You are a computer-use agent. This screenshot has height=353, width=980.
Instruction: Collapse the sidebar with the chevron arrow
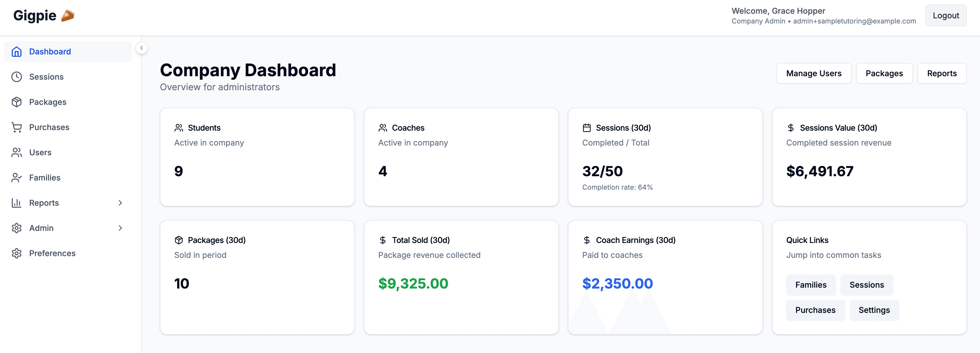pyautogui.click(x=141, y=48)
